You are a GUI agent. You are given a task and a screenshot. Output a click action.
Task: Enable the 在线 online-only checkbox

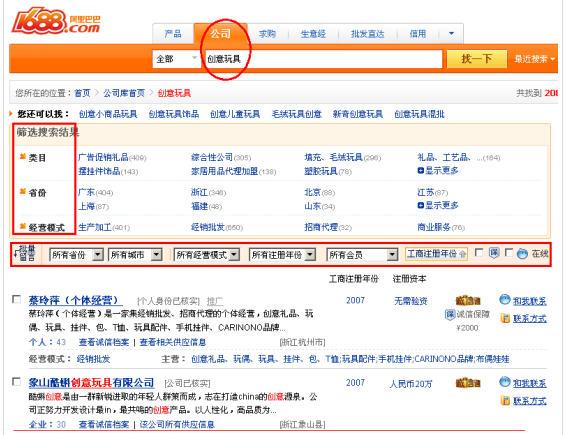(x=509, y=253)
